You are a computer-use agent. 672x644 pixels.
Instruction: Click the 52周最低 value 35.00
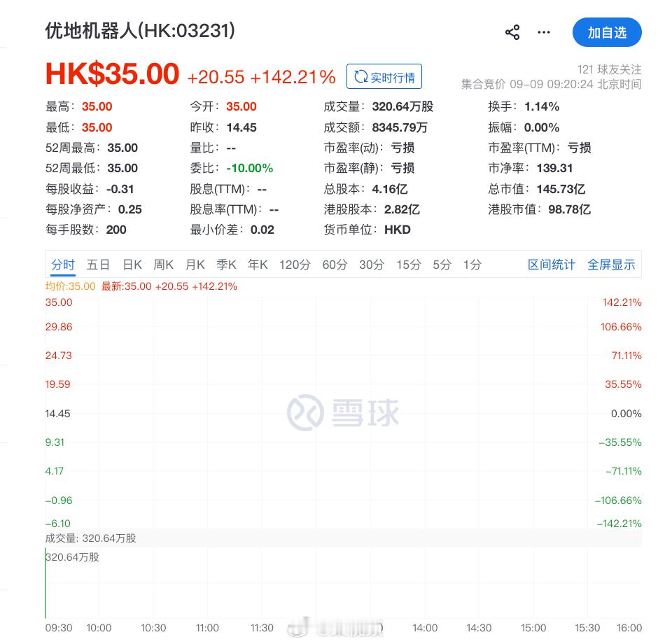122,168
